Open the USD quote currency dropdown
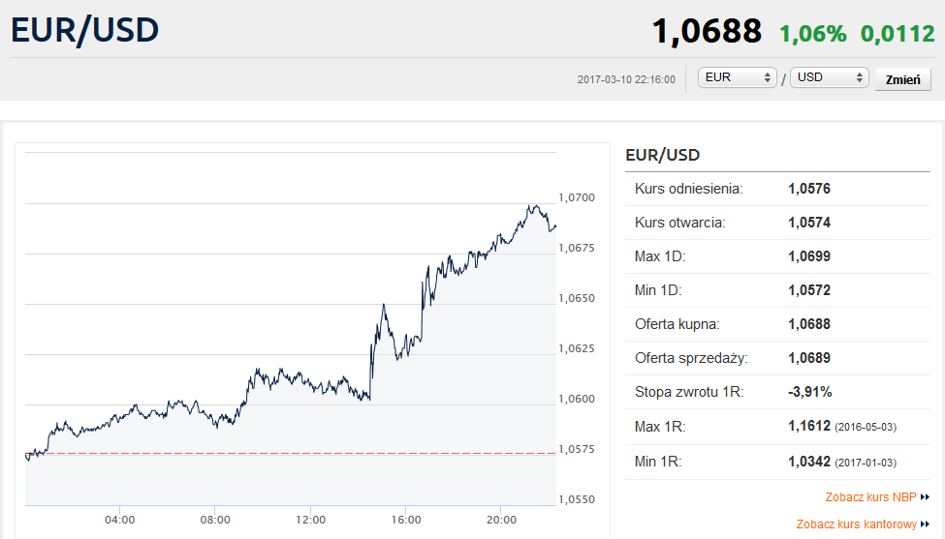 tap(829, 78)
